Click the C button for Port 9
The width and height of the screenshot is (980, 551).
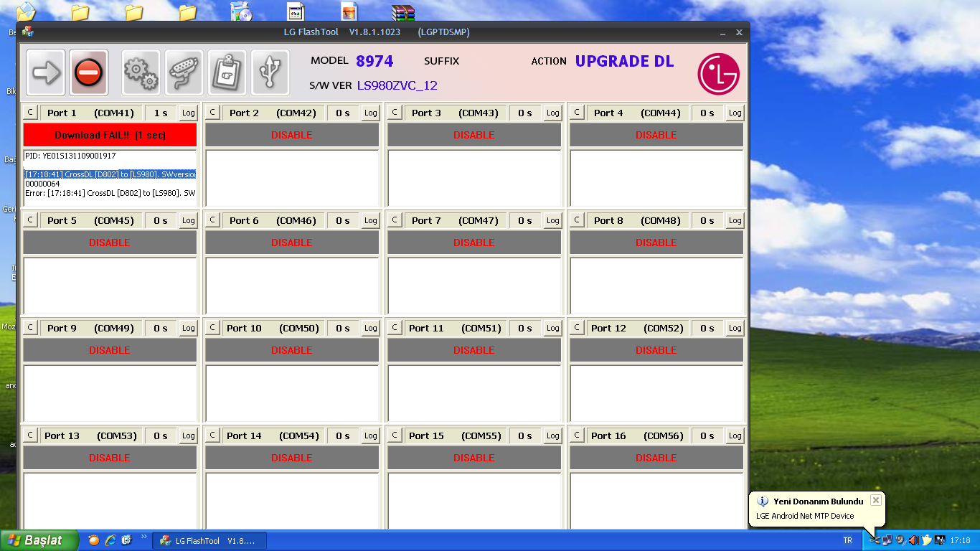pyautogui.click(x=30, y=328)
